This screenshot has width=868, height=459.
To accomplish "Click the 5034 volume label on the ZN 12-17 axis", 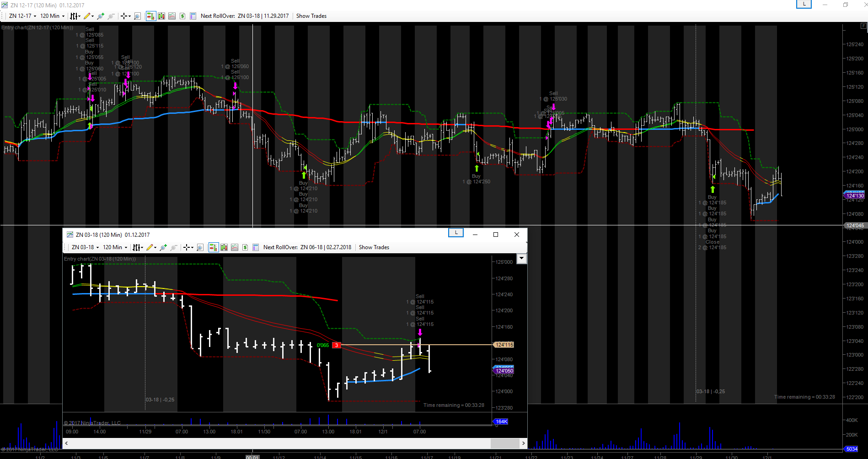I will point(851,449).
